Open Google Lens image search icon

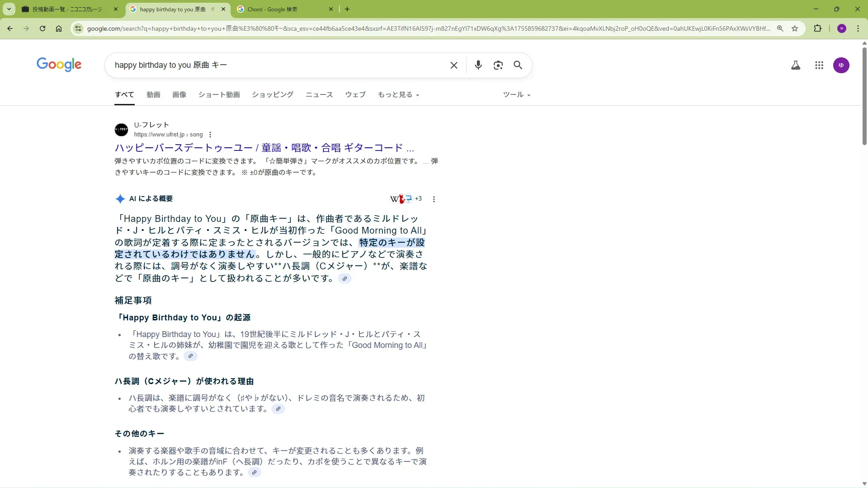click(498, 65)
